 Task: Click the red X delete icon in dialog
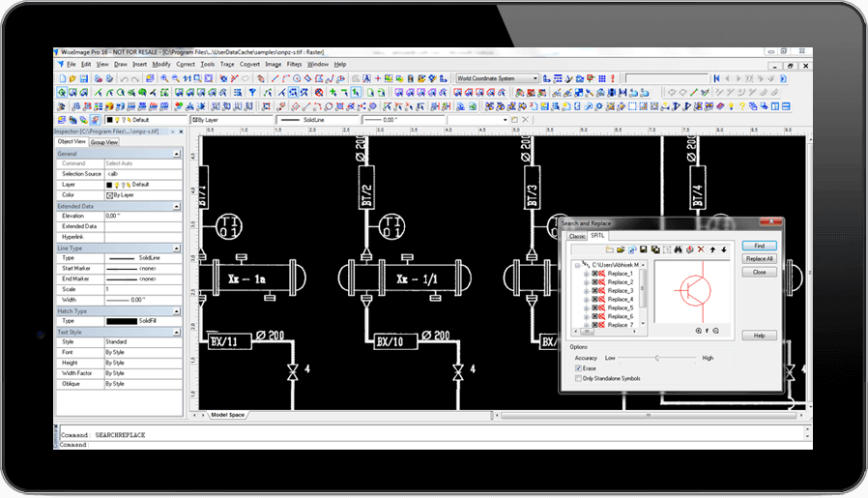click(700, 249)
